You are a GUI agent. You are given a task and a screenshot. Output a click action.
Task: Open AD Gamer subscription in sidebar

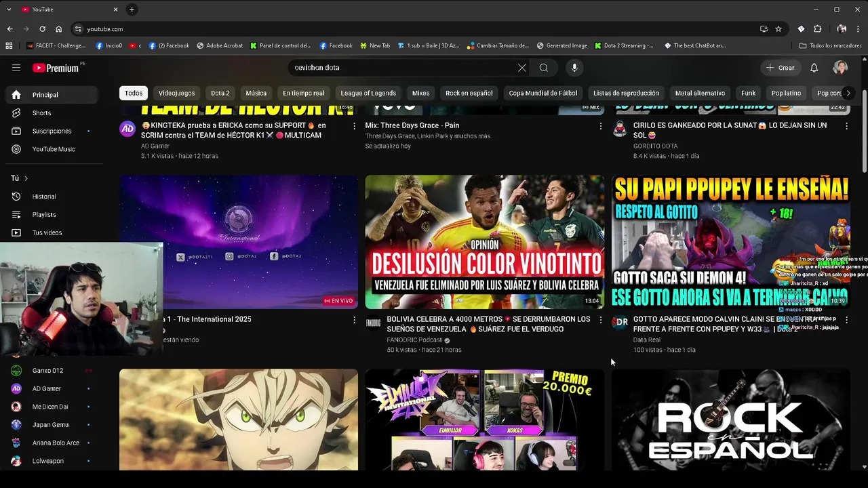tap(52, 388)
